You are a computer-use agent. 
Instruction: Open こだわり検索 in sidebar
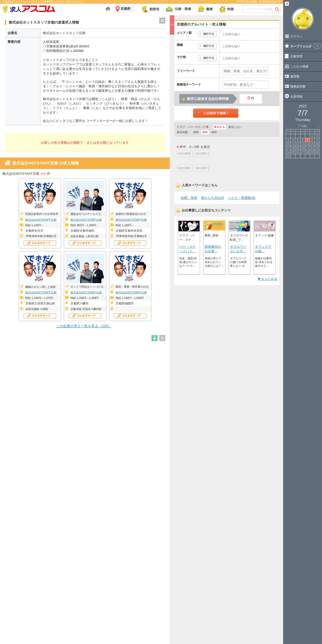tap(302, 66)
